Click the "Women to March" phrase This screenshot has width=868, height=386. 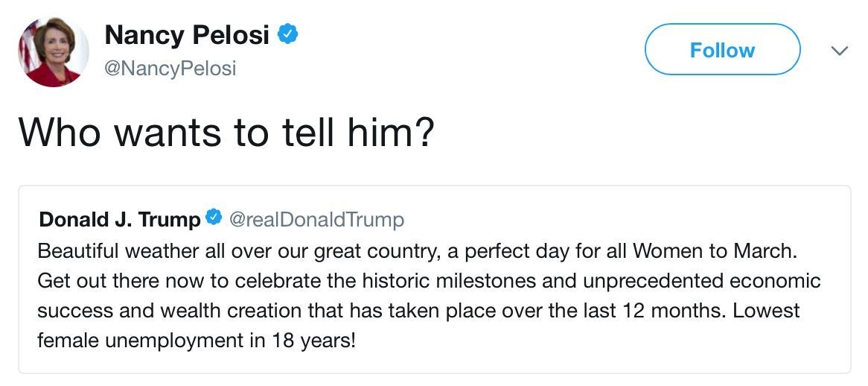tap(729, 250)
